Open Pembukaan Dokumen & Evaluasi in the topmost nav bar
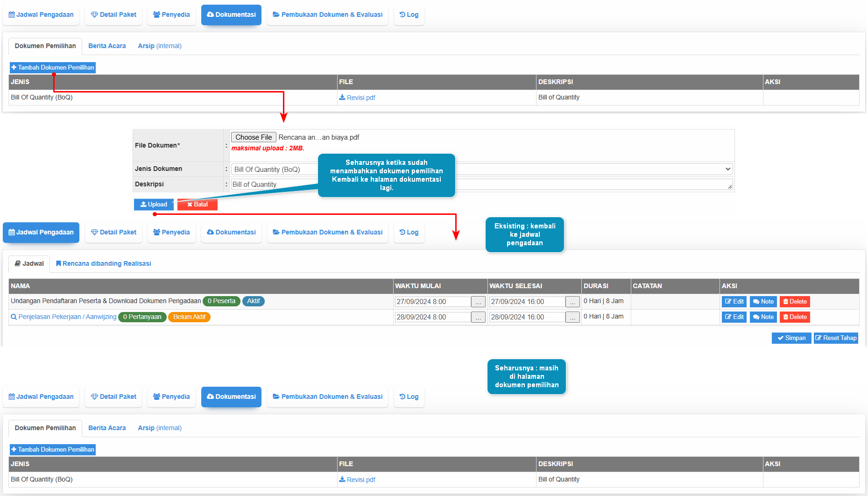 pos(327,14)
